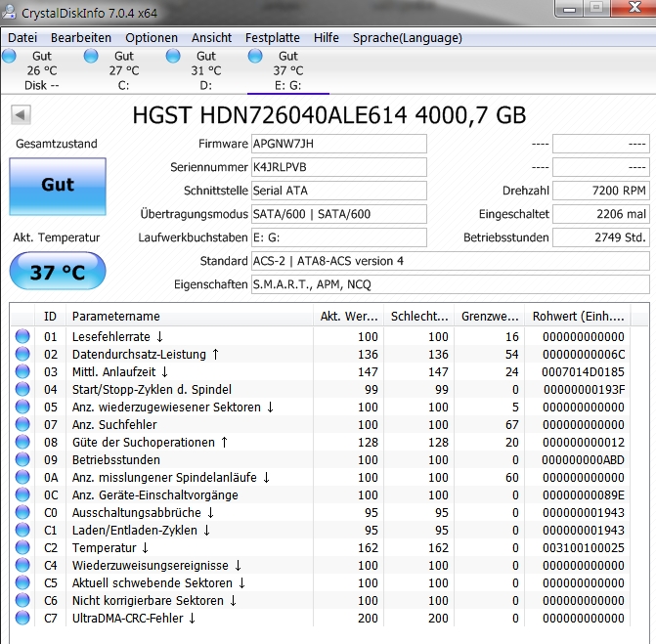This screenshot has height=644, width=656.
Task: Click the Eingeschaltet 2206 mal field
Action: 601,214
